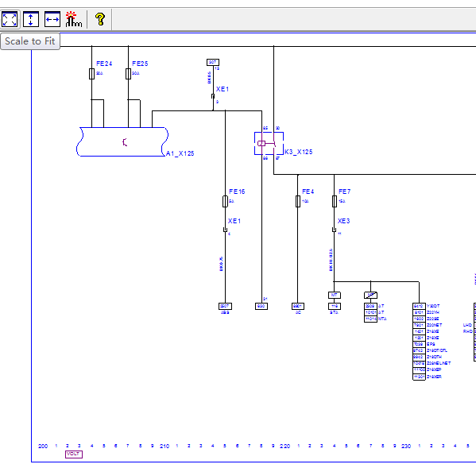
Task: Click the RHD label
Action: (x=467, y=331)
